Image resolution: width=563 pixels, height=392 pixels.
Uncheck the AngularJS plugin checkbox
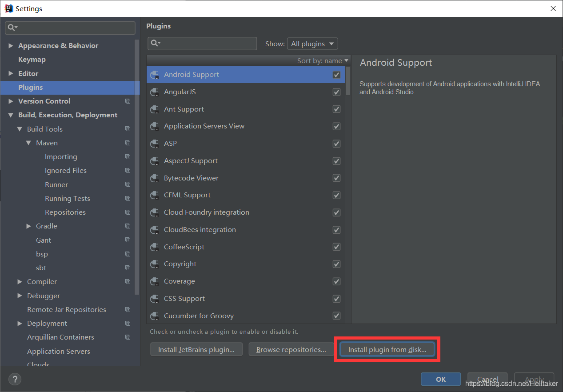tap(337, 92)
